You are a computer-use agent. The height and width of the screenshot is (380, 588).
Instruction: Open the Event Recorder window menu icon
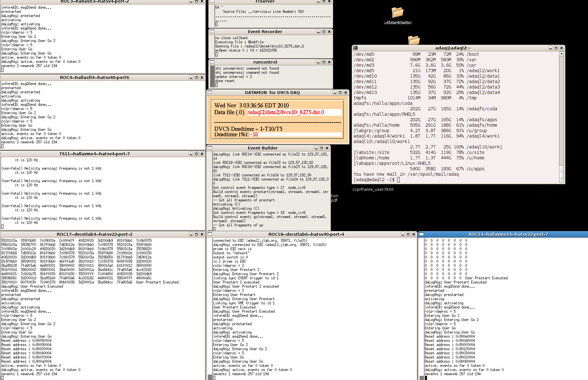[x=212, y=31]
